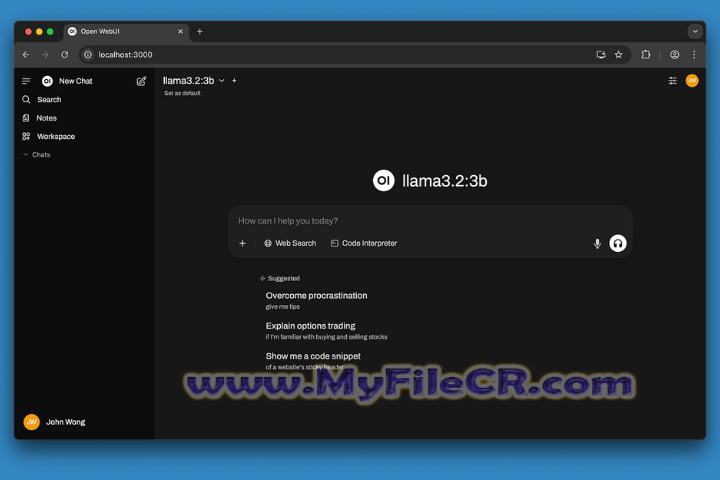Select the Open WebUI browser tab

point(126,32)
